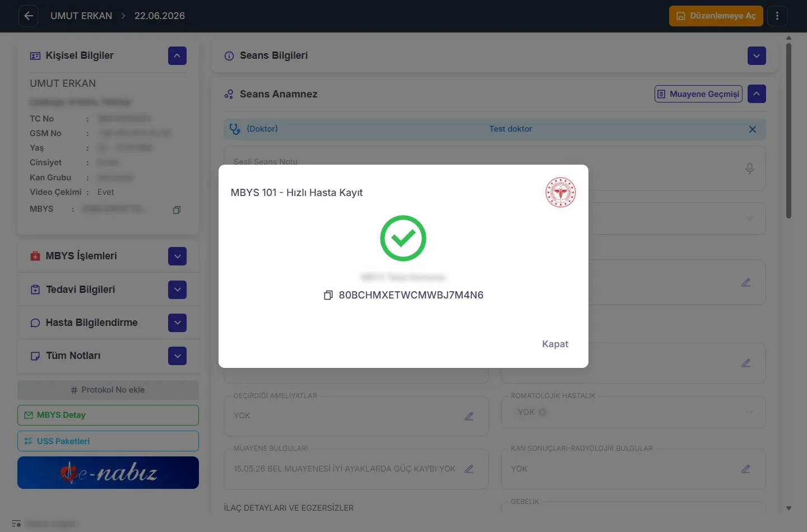Image resolution: width=807 pixels, height=532 pixels.
Task: Open USS Paketleri
Action: (x=108, y=441)
